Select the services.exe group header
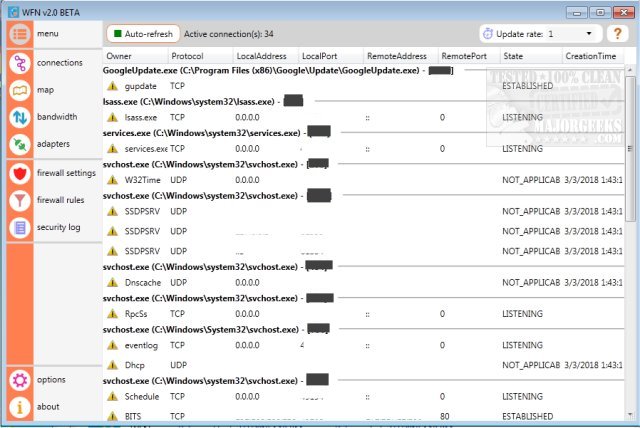The width and height of the screenshot is (640, 428). pos(217,133)
